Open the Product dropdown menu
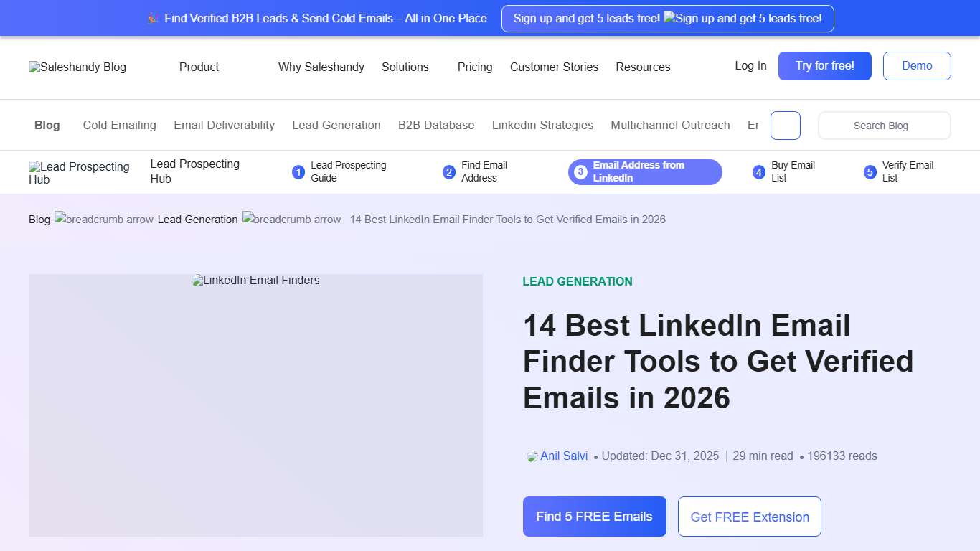980x551 pixels. tap(199, 67)
